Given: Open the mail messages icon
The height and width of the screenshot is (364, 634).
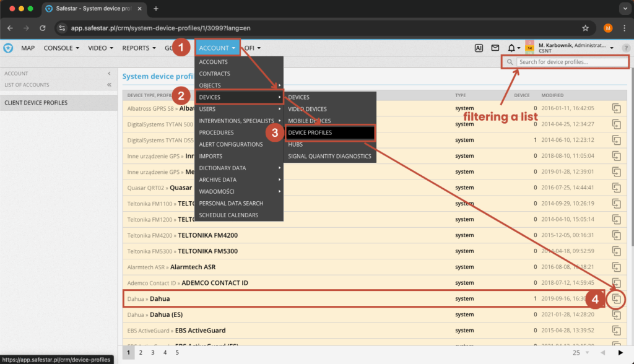Looking at the screenshot, I should [495, 48].
